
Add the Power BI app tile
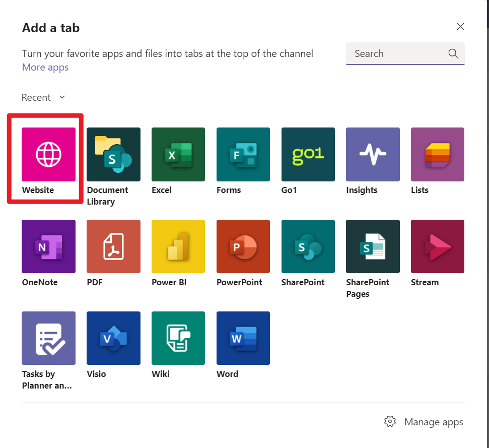[x=178, y=246]
